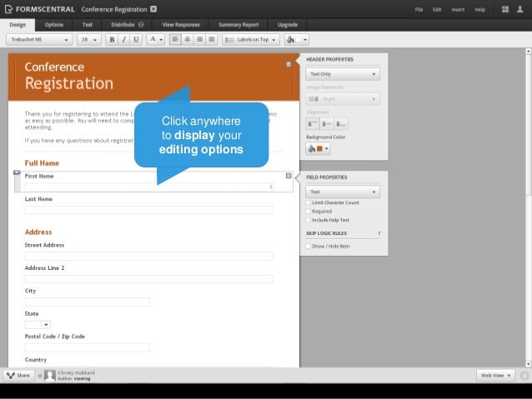Click the gear icon in status bar
Image resolution: width=532 pixels, height=399 pixels.
coord(524,376)
